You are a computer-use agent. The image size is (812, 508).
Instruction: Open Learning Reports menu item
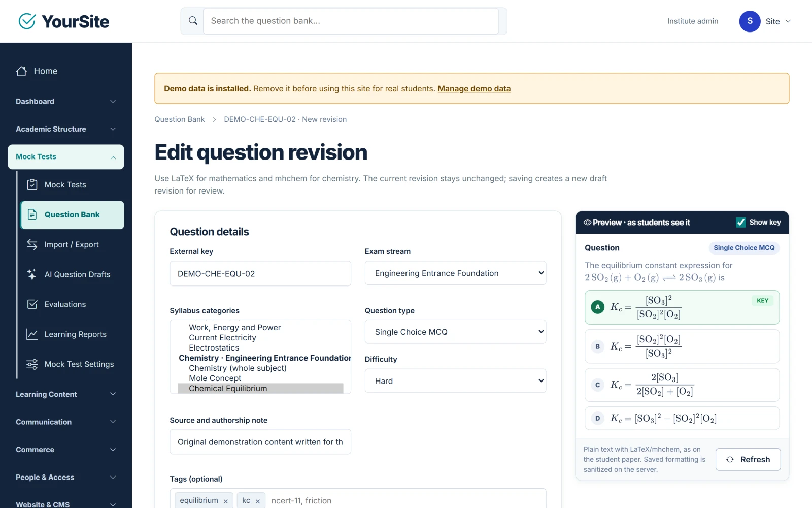tap(72, 334)
